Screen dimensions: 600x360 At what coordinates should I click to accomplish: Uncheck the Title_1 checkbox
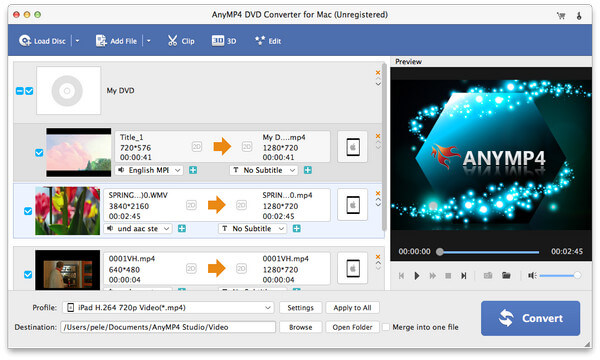(39, 153)
